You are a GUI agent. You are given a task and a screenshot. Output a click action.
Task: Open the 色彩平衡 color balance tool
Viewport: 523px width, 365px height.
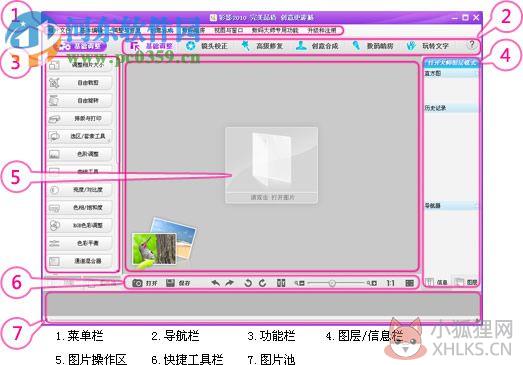tap(80, 243)
